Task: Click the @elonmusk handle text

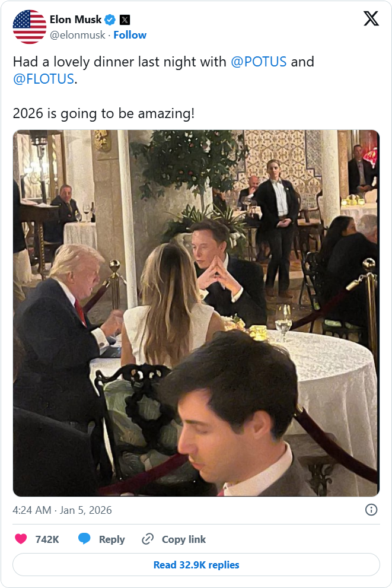Action: coord(77,35)
